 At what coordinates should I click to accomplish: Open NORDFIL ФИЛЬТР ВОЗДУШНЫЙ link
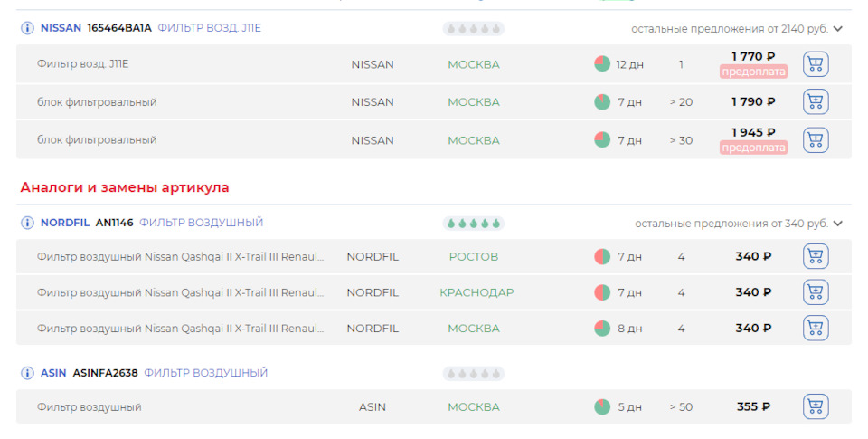[x=201, y=223]
